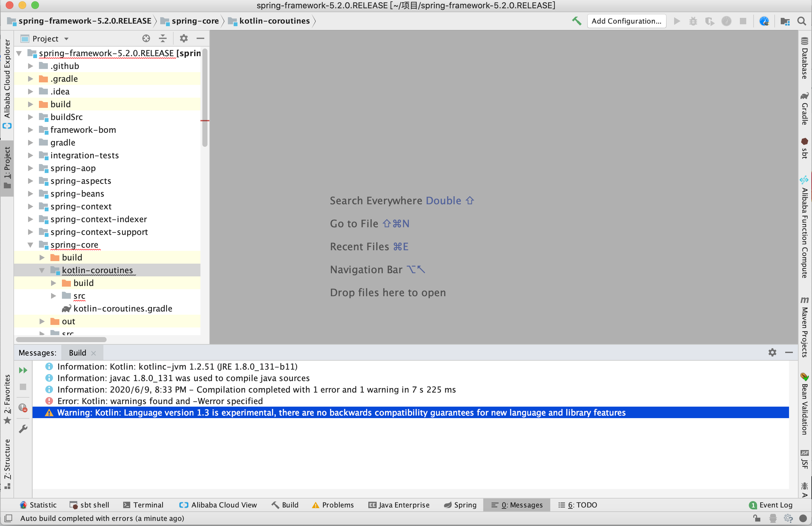The height and width of the screenshot is (526, 812).
Task: Click the memory indicator circle in status bar
Action: coord(803,518)
